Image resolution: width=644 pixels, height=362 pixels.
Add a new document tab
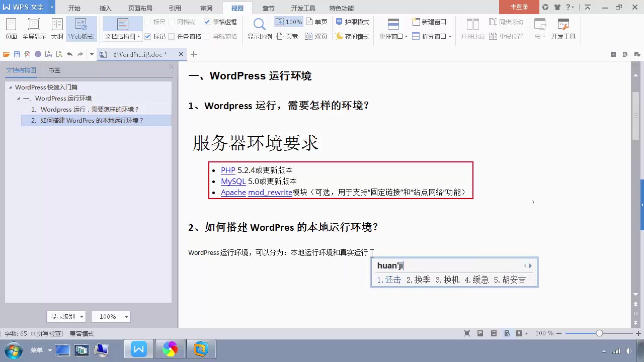pyautogui.click(x=194, y=54)
